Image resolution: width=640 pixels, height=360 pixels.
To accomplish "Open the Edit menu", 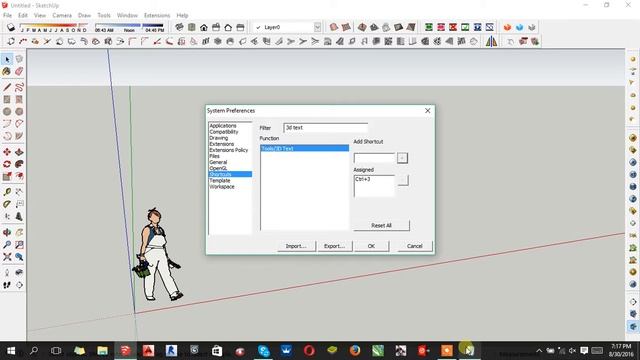I will click(x=23, y=16).
